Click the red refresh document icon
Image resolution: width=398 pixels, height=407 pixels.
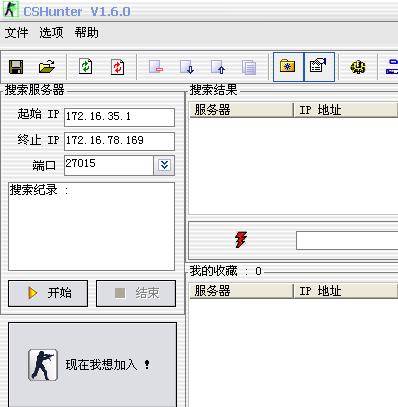[x=117, y=67]
